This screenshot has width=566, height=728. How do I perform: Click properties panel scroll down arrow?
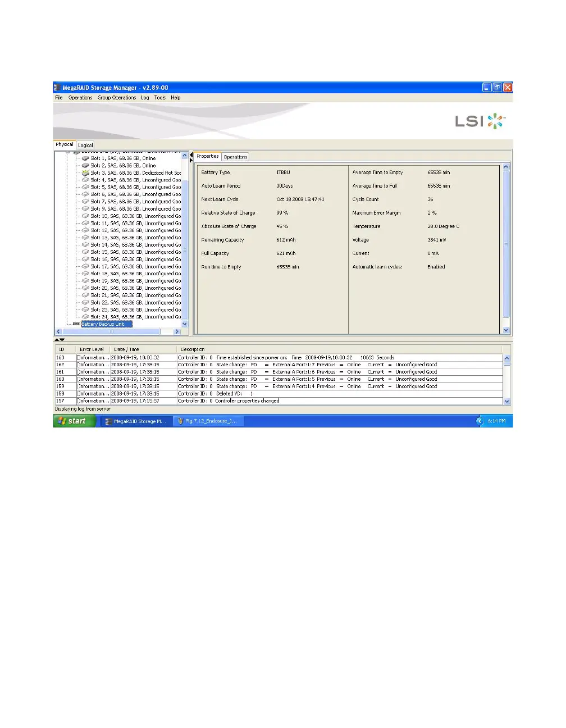click(x=506, y=331)
